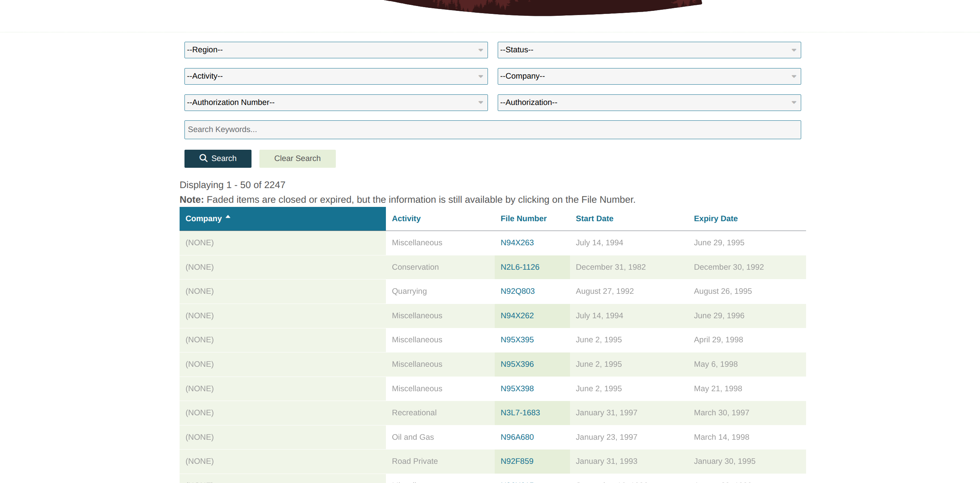Open the Activity filter dropdown

pos(336,76)
